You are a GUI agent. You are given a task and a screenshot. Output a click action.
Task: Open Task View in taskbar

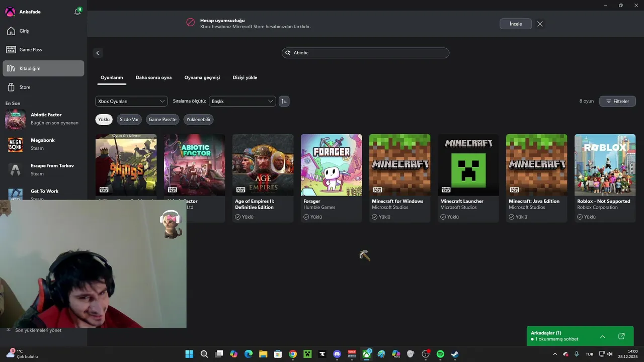coord(219,354)
